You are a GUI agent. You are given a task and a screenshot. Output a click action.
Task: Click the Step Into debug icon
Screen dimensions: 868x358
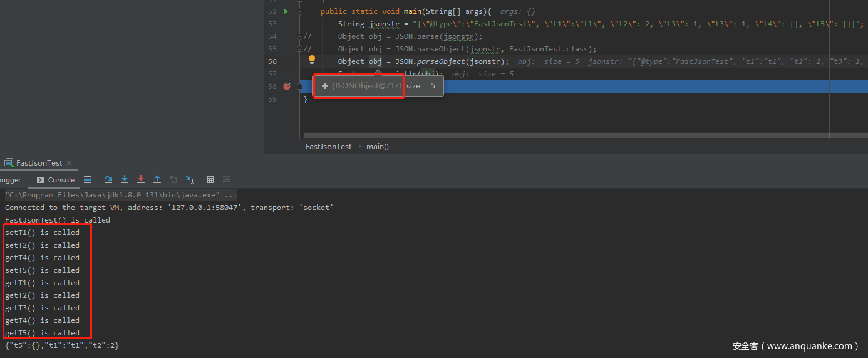[x=125, y=179]
